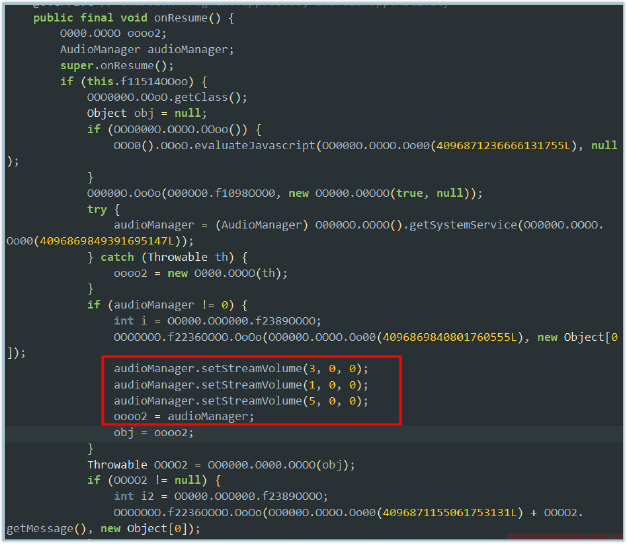Click the oooo2 = audioManager assignment

click(184, 416)
